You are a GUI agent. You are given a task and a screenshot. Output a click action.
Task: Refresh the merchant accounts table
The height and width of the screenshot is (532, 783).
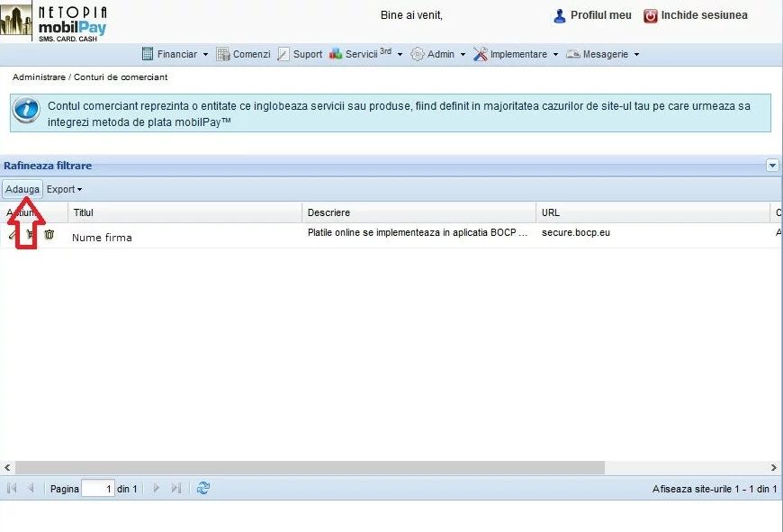click(x=203, y=488)
